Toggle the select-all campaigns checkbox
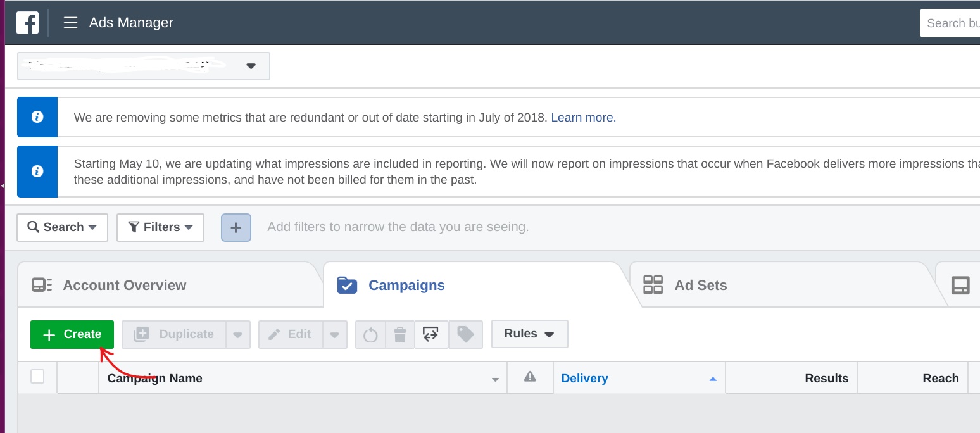The image size is (980, 433). (x=37, y=377)
